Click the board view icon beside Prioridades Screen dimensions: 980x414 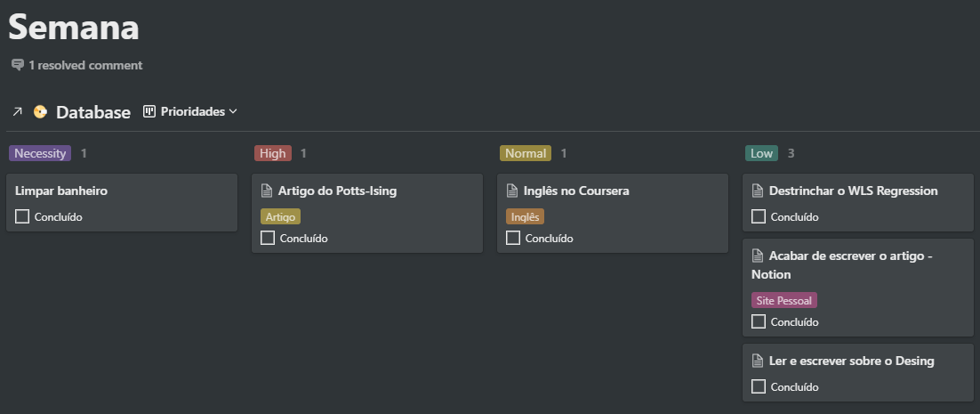pos(149,112)
